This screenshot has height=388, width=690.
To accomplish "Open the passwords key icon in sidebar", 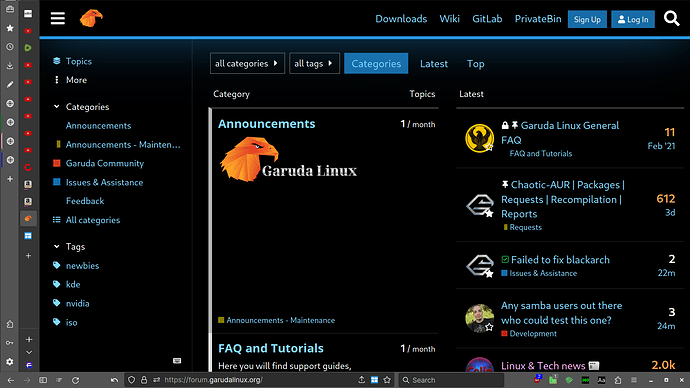I will pyautogui.click(x=10, y=343).
